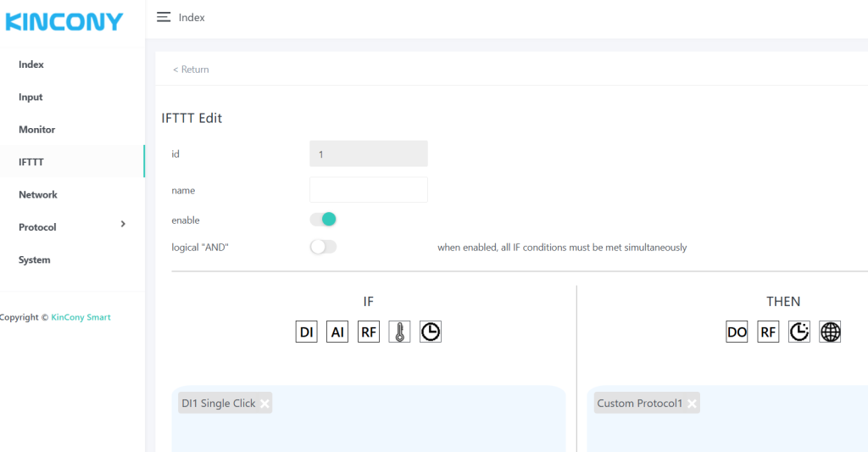Select the RF trigger icon under IF

369,332
